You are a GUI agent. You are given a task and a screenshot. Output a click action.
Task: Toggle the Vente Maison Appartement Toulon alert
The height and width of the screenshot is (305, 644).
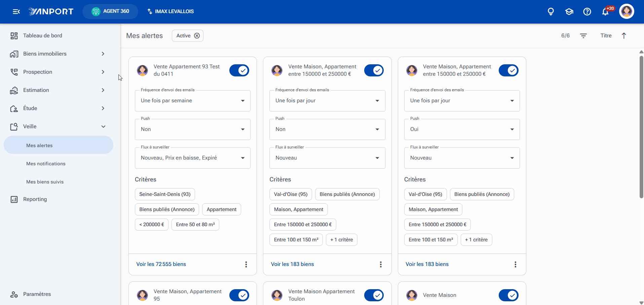374,295
